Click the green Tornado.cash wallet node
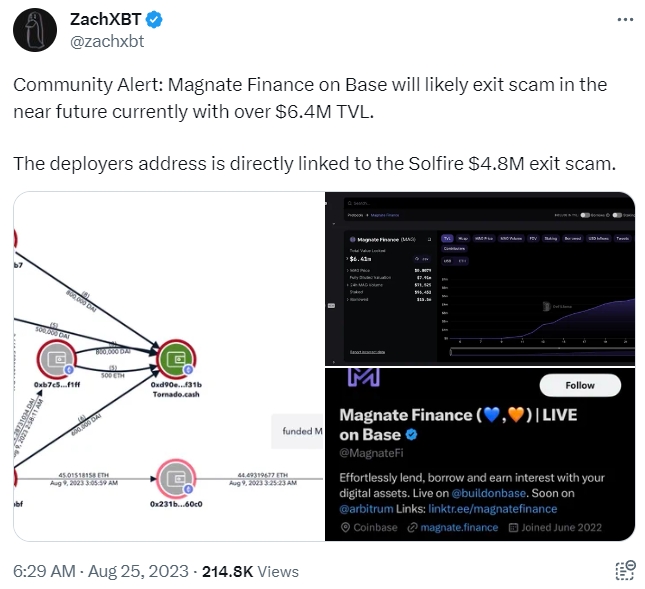This screenshot has height=589, width=645. click(x=177, y=358)
